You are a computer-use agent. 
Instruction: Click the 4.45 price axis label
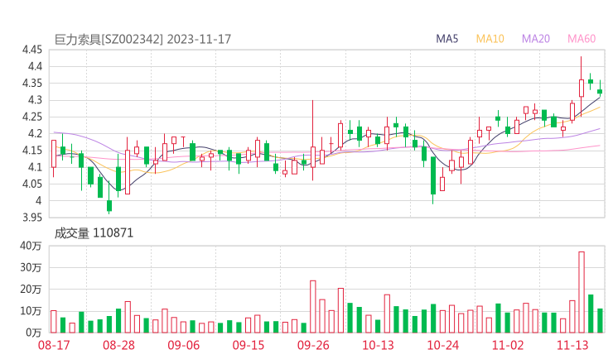(x=33, y=50)
